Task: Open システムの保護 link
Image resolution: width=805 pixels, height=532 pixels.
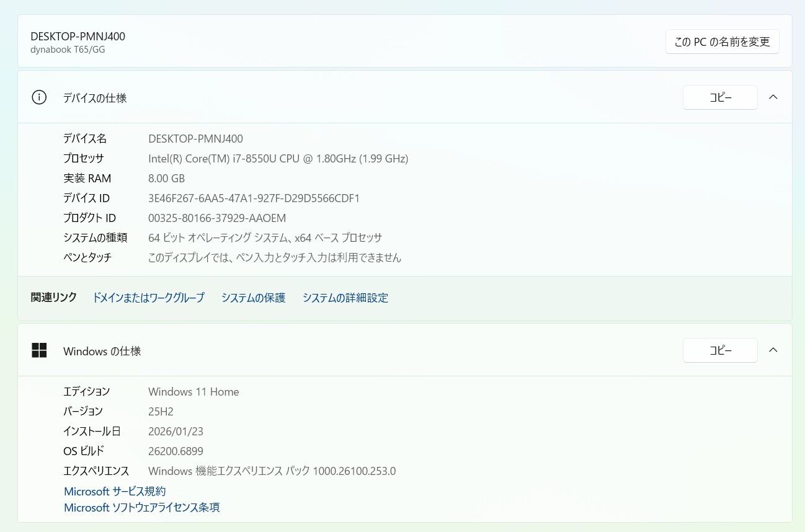Action: click(x=253, y=298)
